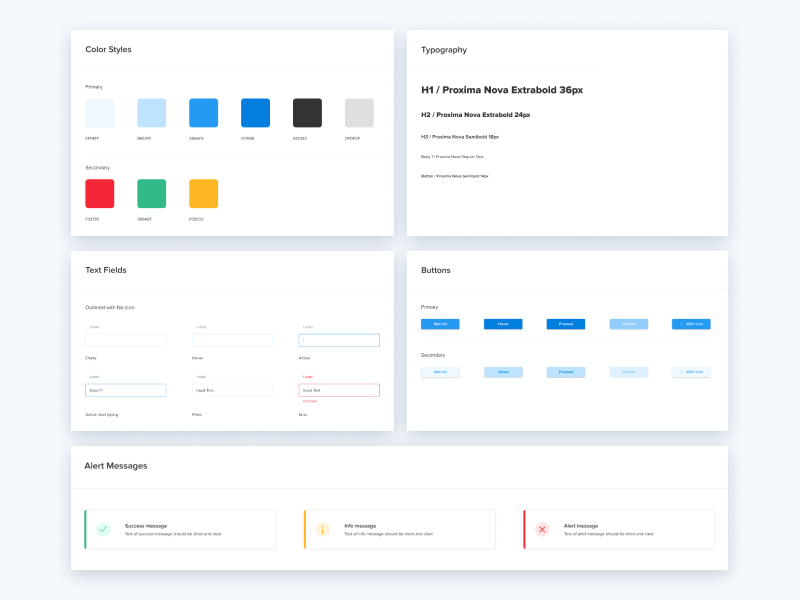Click the 'Outlined with No Icon' label

click(x=110, y=308)
